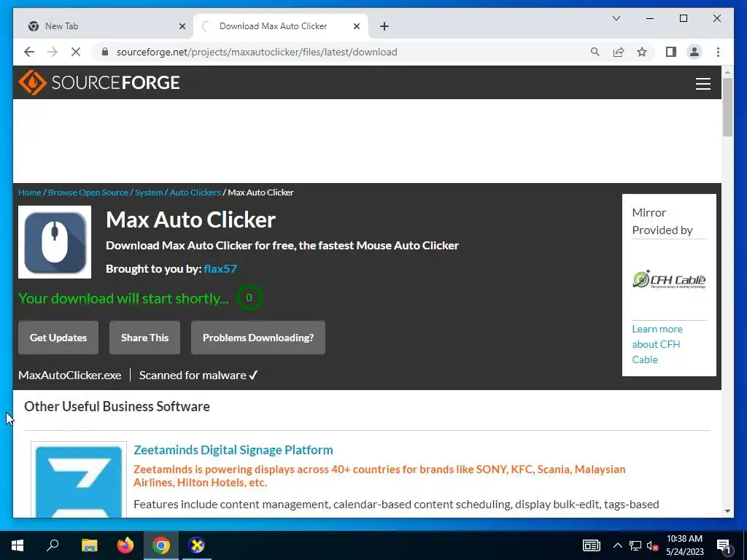Click the address bar URL

257,52
